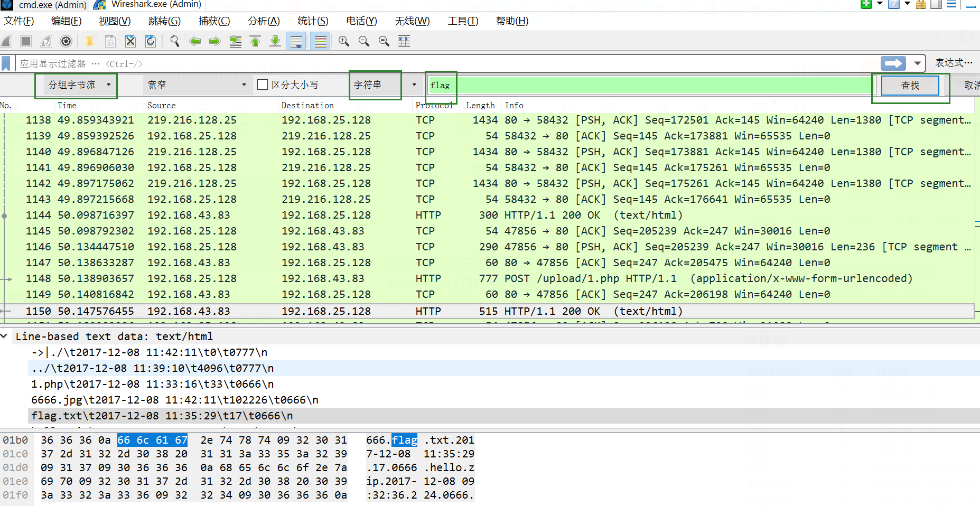This screenshot has height=506, width=980.
Task: Toggle the 区分大小写 case-sensitive checkbox
Action: pyautogui.click(x=263, y=85)
